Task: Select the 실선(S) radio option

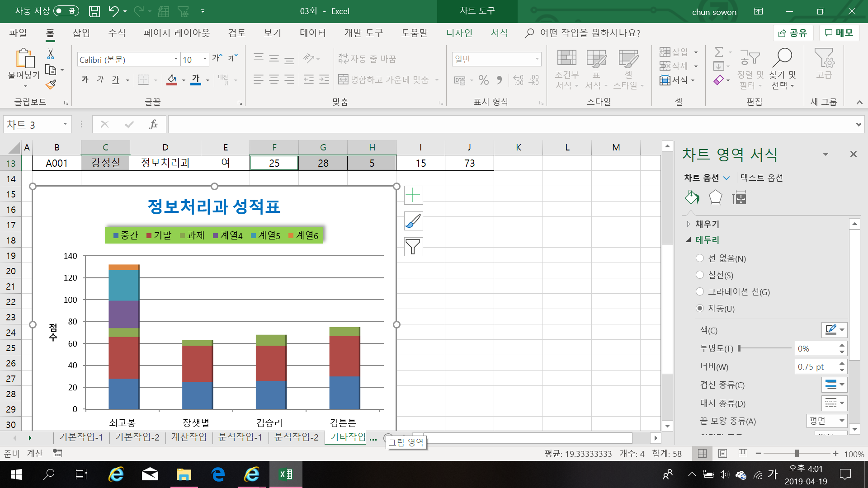Action: [x=700, y=275]
